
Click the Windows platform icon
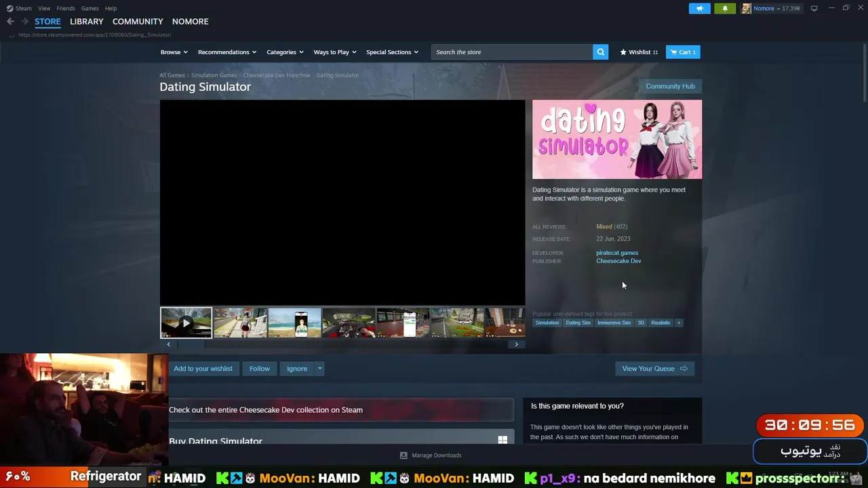[x=502, y=441]
